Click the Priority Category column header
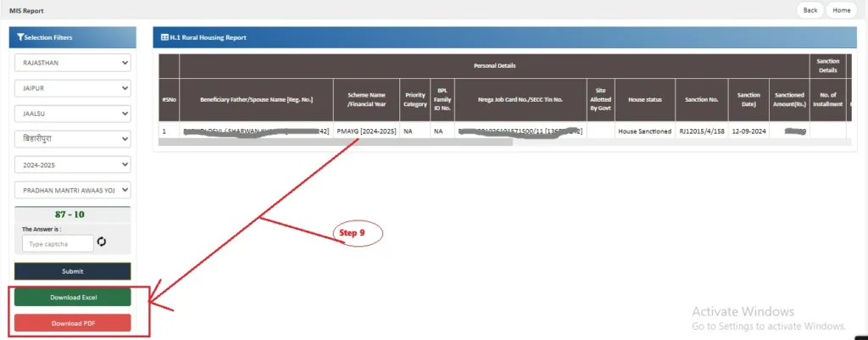The height and width of the screenshot is (340, 868). [x=415, y=100]
